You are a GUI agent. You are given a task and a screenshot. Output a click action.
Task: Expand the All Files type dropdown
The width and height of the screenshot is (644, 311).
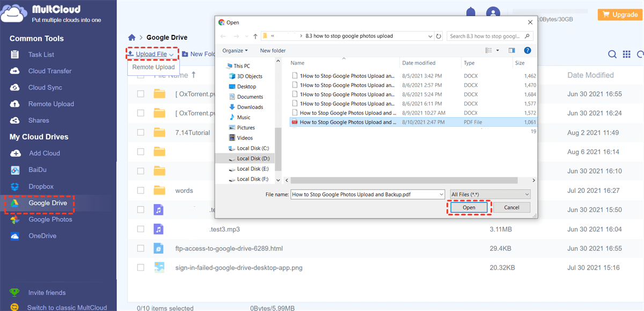[x=491, y=194]
